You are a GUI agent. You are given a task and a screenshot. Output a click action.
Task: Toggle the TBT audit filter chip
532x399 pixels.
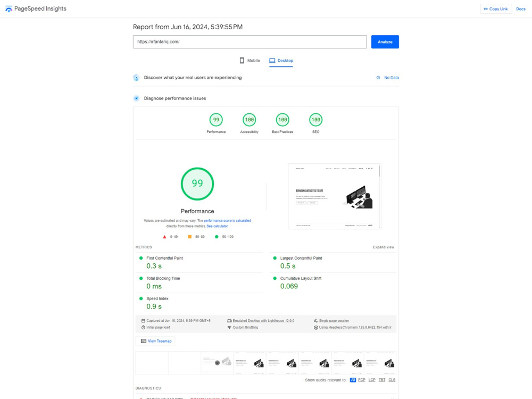pos(382,380)
